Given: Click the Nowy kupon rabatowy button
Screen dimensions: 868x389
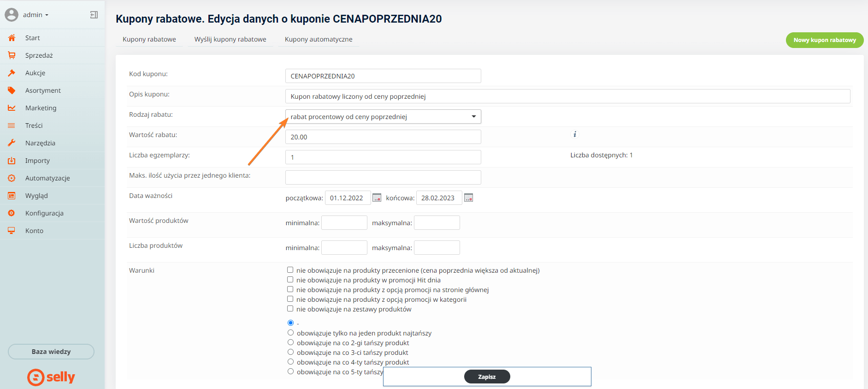Looking at the screenshot, I should coord(824,40).
